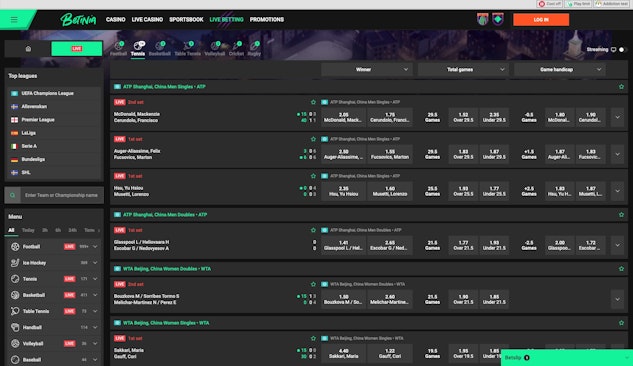Viewport: 633px width, 366px height.
Task: Toggle the Streaming switch
Action: (622, 50)
